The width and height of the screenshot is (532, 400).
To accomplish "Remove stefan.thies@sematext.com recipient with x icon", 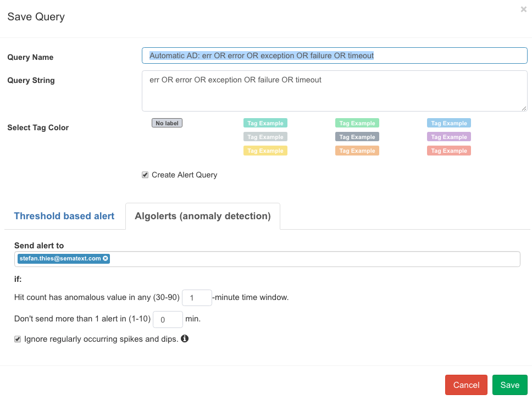I will (x=106, y=259).
